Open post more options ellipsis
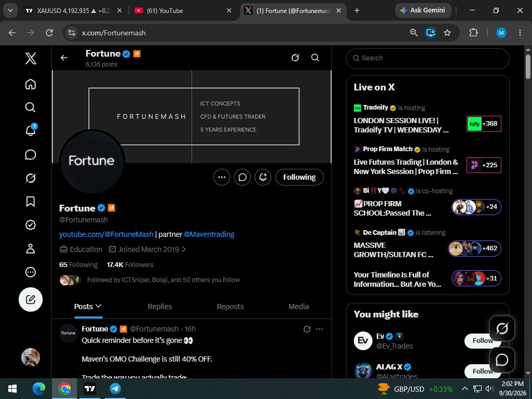This screenshot has width=532, height=399. pyautogui.click(x=320, y=329)
